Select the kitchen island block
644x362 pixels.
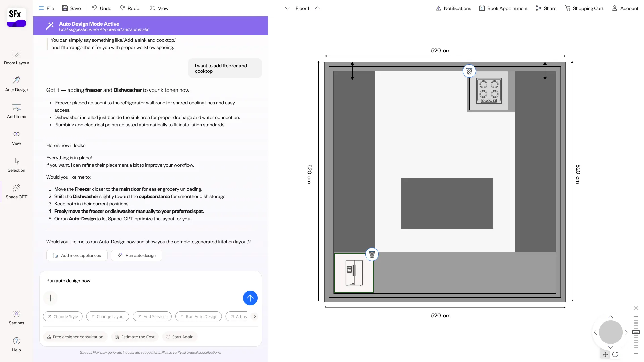tap(447, 203)
